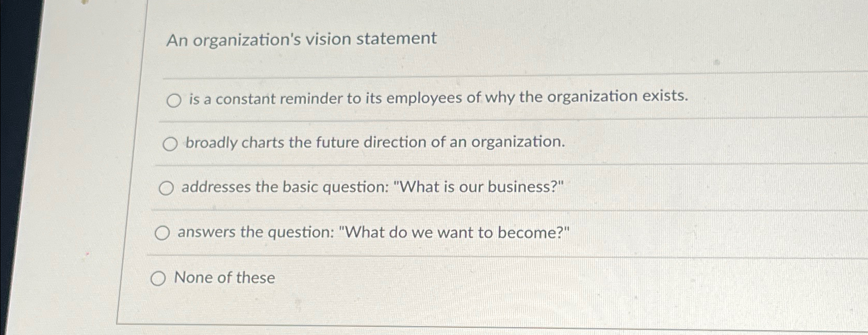The width and height of the screenshot is (868, 335).
Task: Select the radio button for 'is a constant reminder' option
Action: click(174, 100)
